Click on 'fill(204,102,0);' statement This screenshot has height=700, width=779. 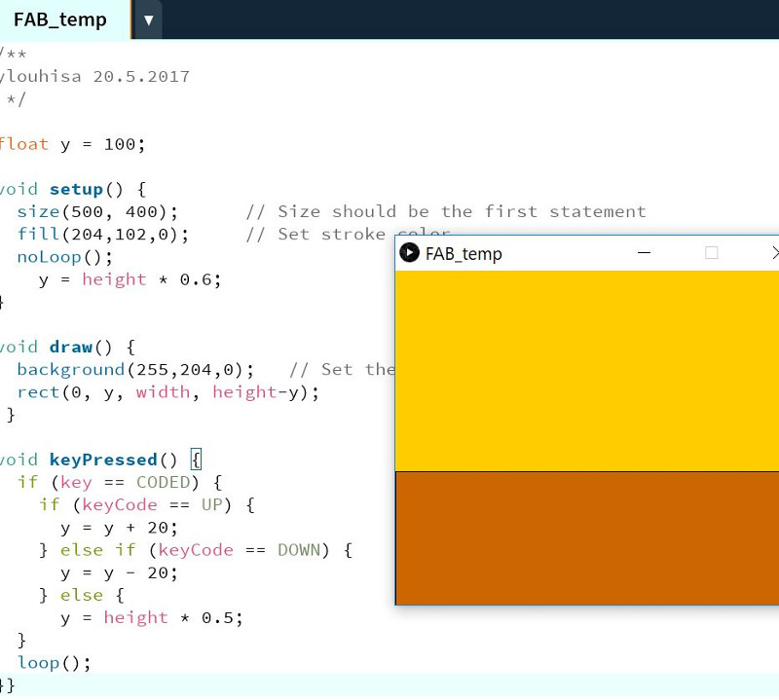(103, 235)
